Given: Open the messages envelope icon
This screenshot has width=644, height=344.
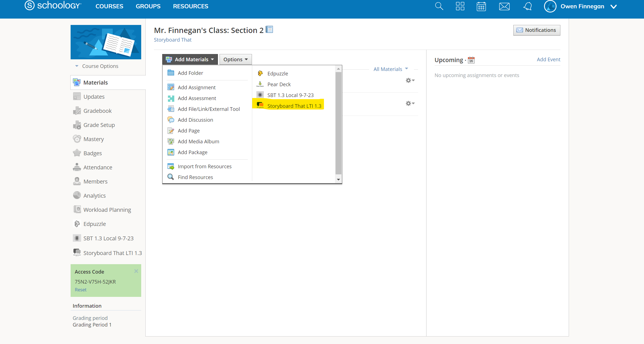Looking at the screenshot, I should [x=504, y=6].
